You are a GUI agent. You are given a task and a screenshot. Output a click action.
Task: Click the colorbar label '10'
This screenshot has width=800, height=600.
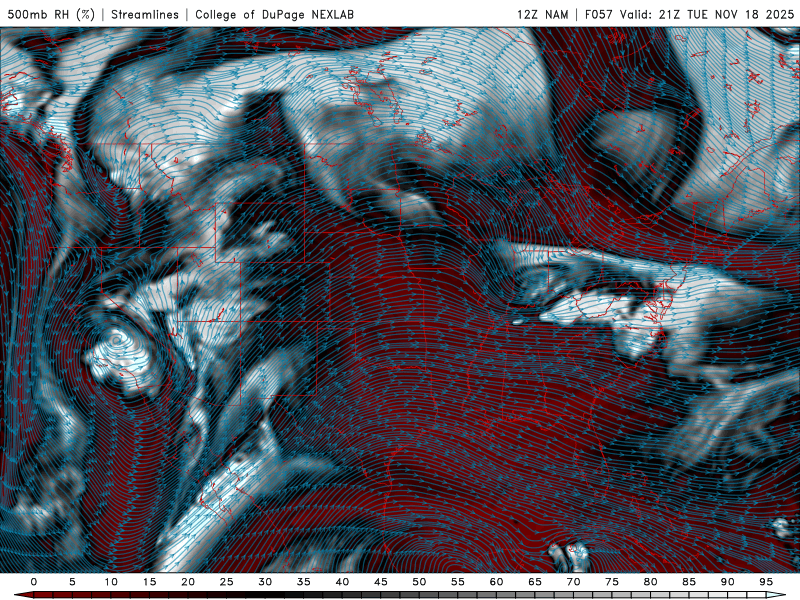point(111,582)
